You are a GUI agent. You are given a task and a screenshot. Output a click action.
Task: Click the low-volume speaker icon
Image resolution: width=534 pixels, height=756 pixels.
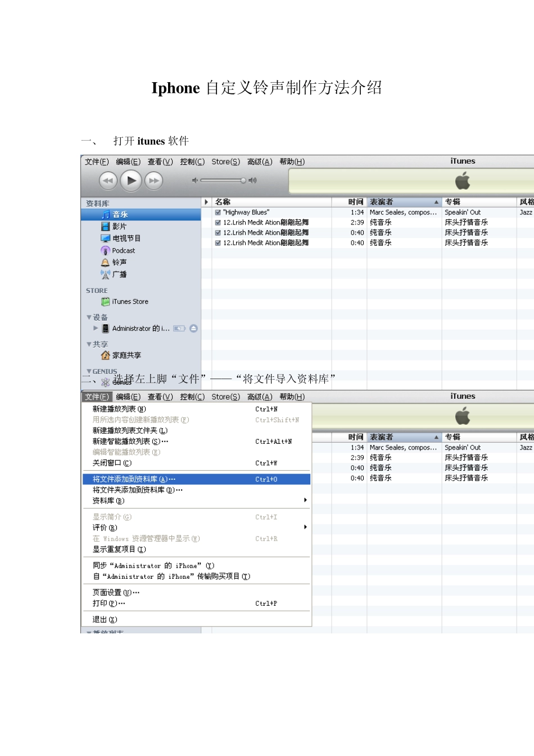pyautogui.click(x=195, y=181)
